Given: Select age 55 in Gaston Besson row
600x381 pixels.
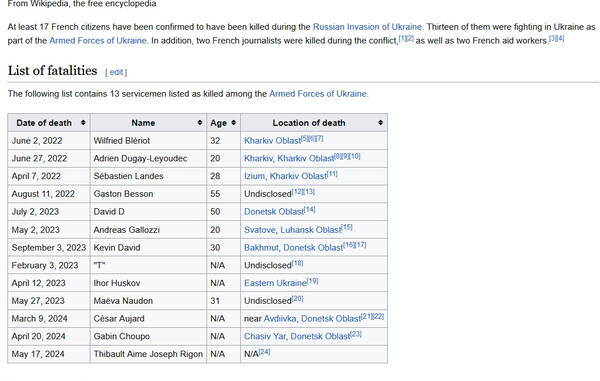Looking at the screenshot, I should click(x=215, y=194).
